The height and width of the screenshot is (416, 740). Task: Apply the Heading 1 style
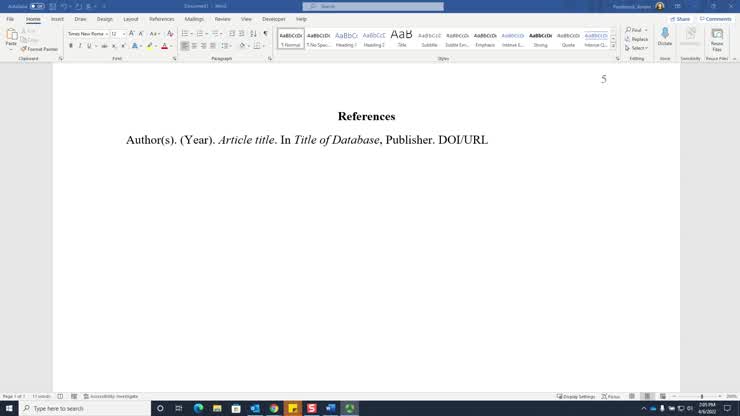346,39
